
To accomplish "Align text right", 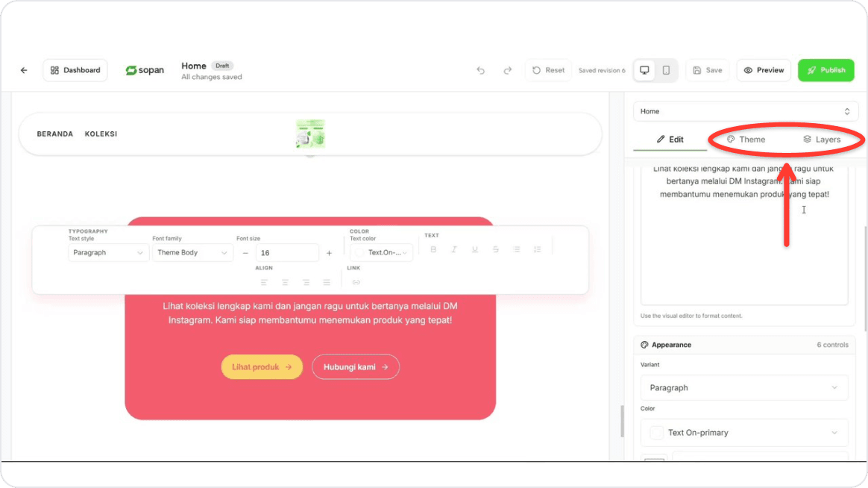I will coord(306,283).
